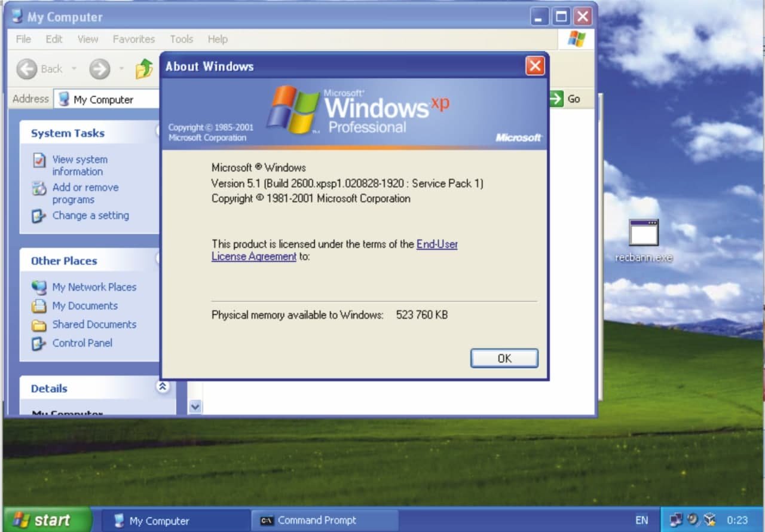Click the second system tray icon
The image size is (765, 532).
[693, 519]
